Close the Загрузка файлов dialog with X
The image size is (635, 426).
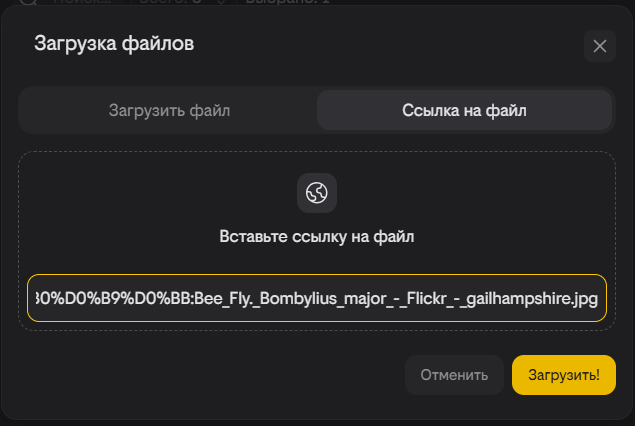[x=599, y=46]
